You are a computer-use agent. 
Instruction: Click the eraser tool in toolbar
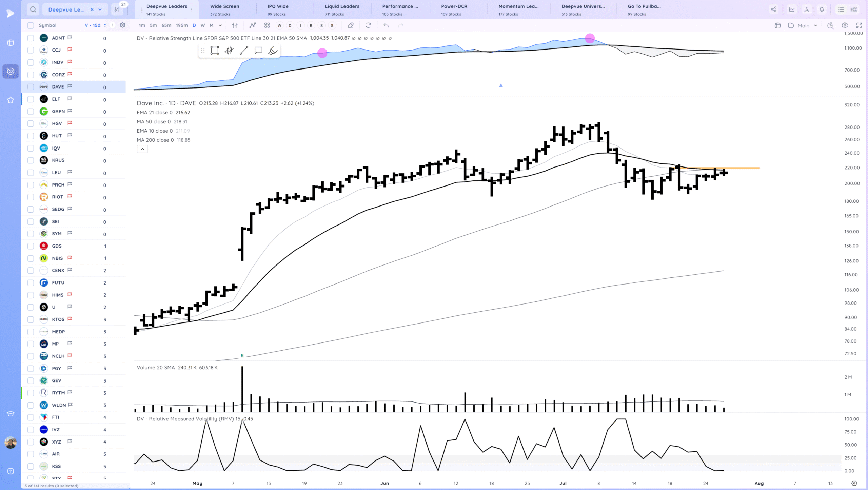351,25
